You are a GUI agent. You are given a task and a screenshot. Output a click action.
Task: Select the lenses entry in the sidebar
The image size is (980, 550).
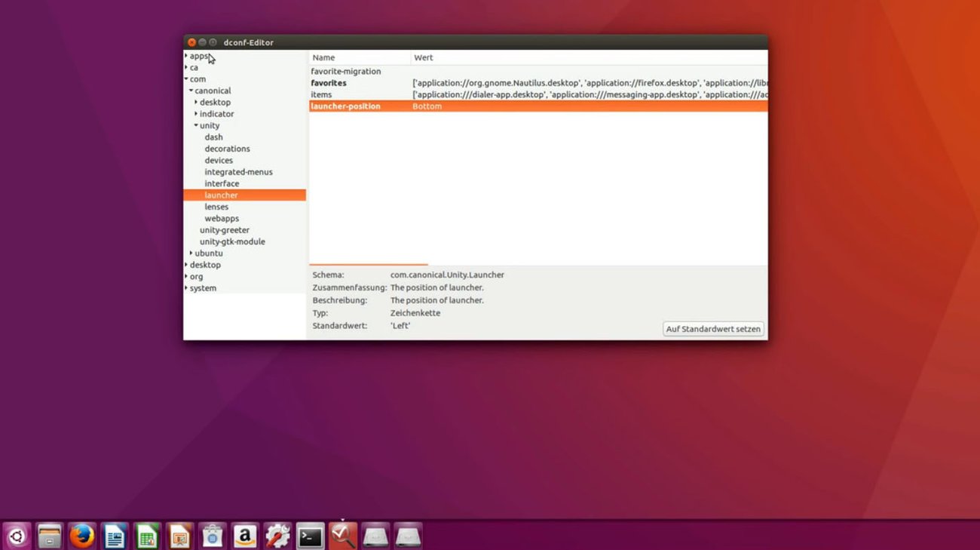(216, 206)
